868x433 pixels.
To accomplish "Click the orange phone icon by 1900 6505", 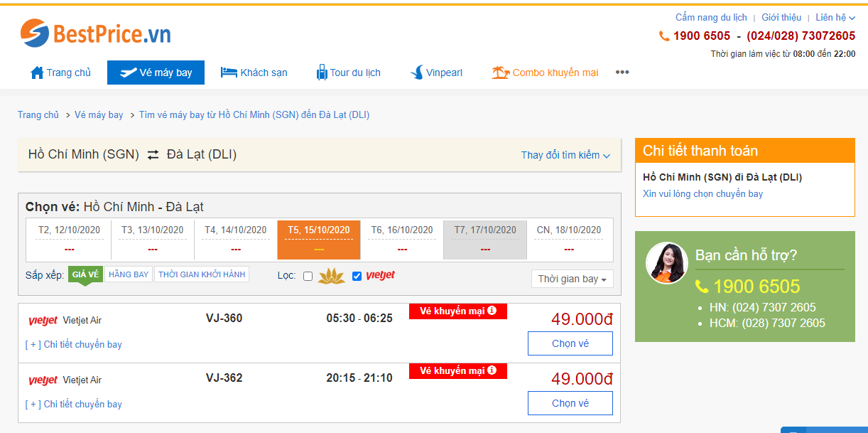I will click(x=664, y=36).
